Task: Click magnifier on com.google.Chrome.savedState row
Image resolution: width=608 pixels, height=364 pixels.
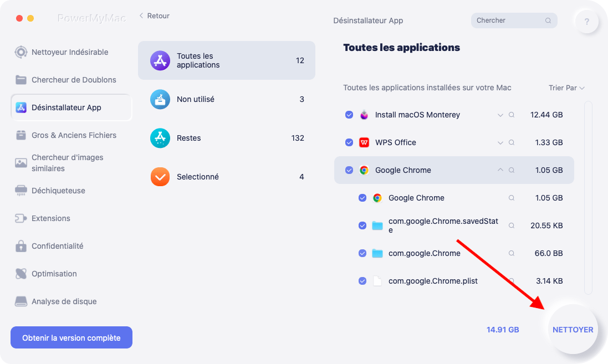Action: 512,225
